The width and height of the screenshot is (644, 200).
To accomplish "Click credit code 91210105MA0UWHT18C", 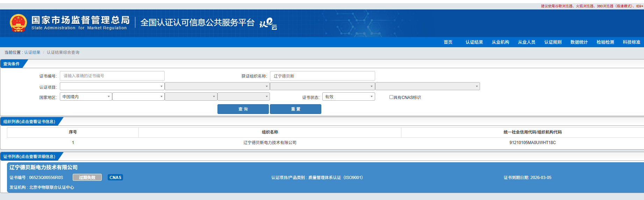I will click(532, 143).
